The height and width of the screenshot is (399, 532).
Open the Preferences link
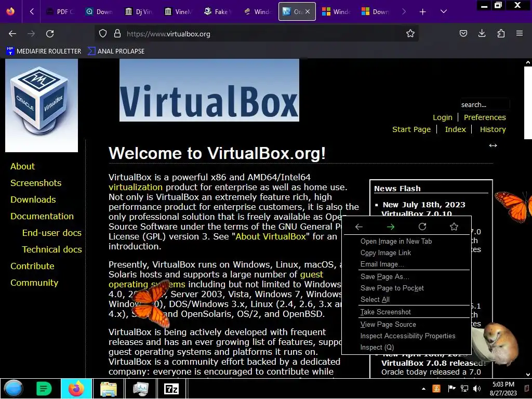485,117
